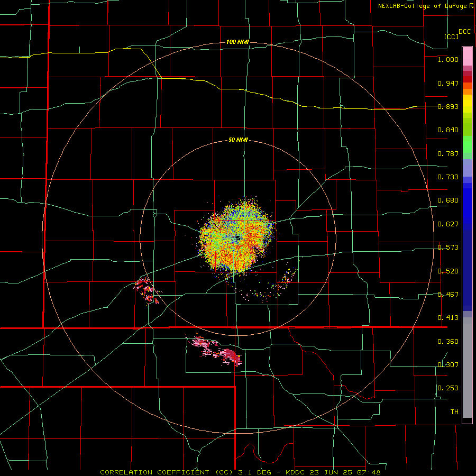Click the 50 NMI range ring label
476x476 pixels.
coord(237,140)
